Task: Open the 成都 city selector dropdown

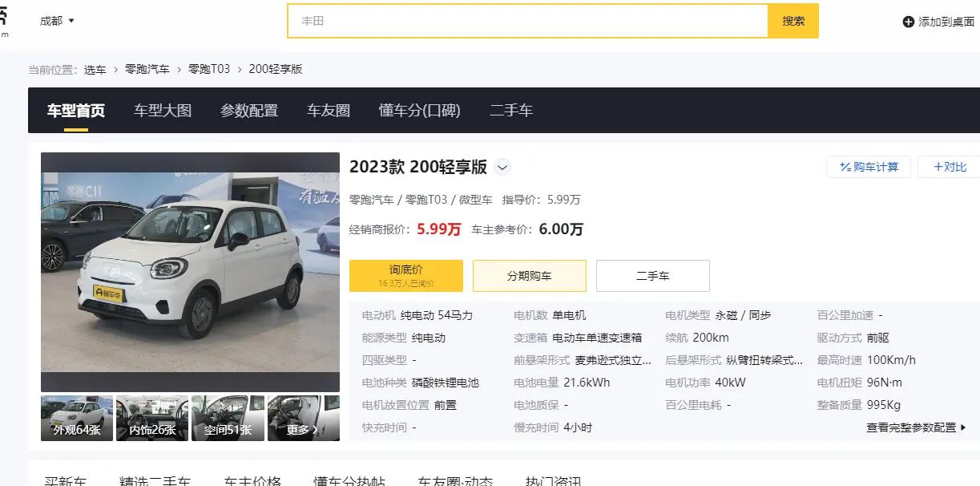Action: click(56, 21)
